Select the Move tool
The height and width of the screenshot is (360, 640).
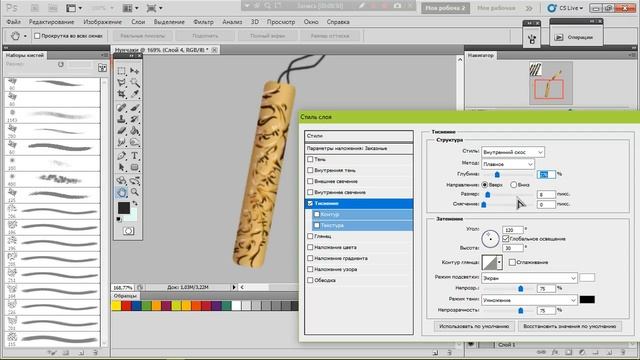[135, 71]
